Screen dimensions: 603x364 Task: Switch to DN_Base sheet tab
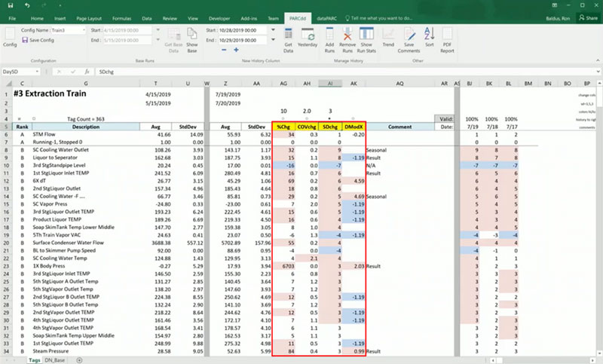(54, 360)
